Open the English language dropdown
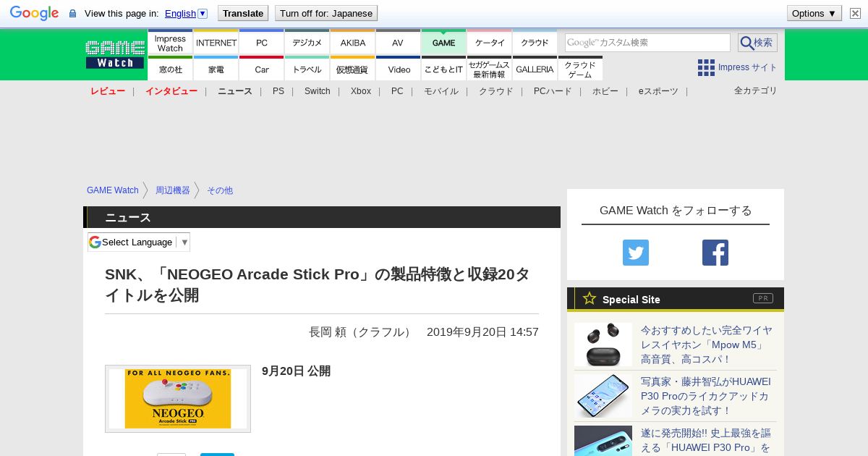This screenshot has width=868, height=456. [x=186, y=13]
